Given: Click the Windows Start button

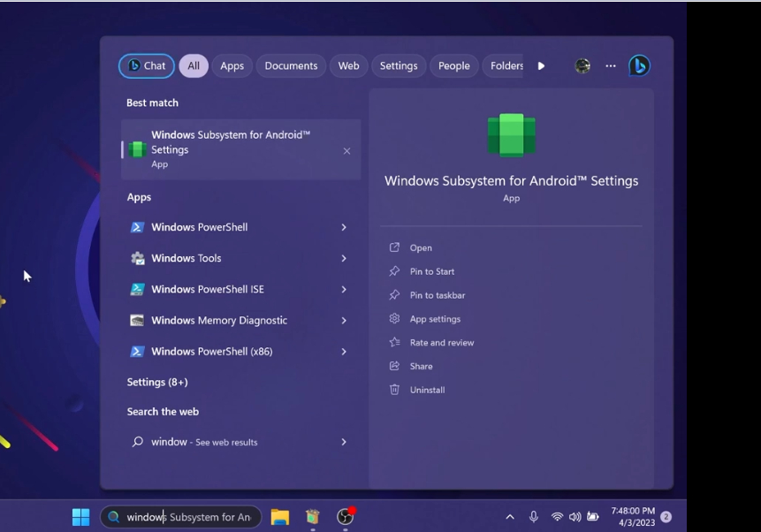Looking at the screenshot, I should tap(80, 517).
